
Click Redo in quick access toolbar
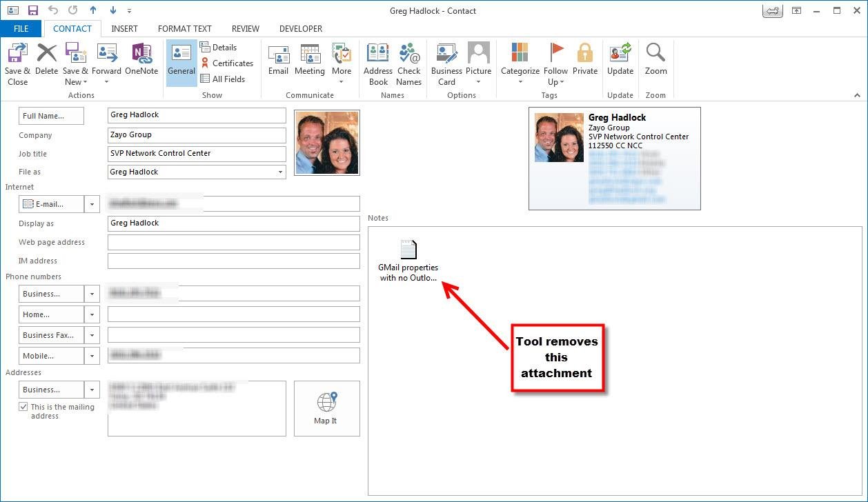pyautogui.click(x=72, y=10)
